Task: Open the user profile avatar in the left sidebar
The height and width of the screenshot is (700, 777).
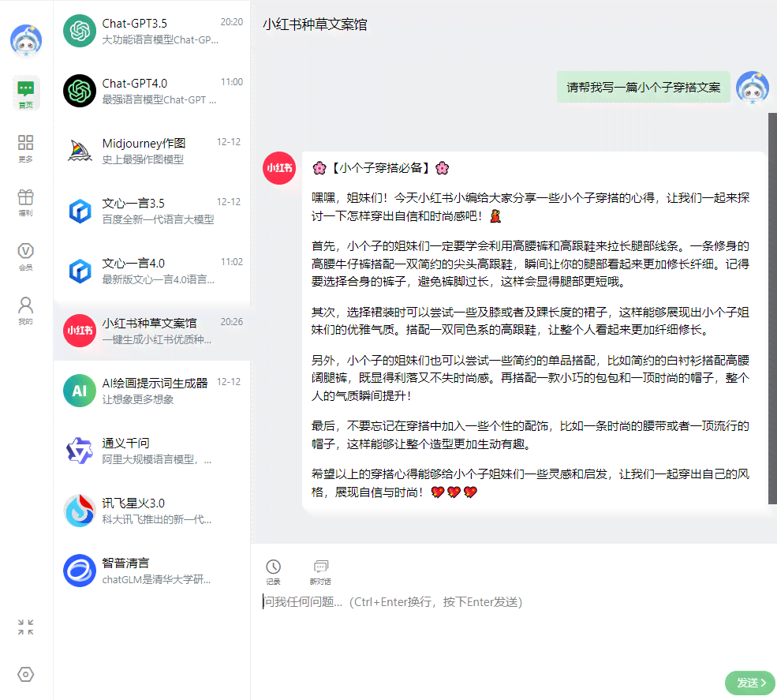Action: (x=26, y=40)
